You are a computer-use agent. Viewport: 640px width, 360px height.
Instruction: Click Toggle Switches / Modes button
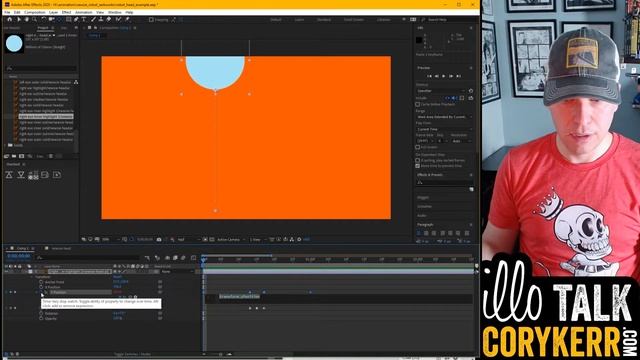pyautogui.click(x=132, y=354)
